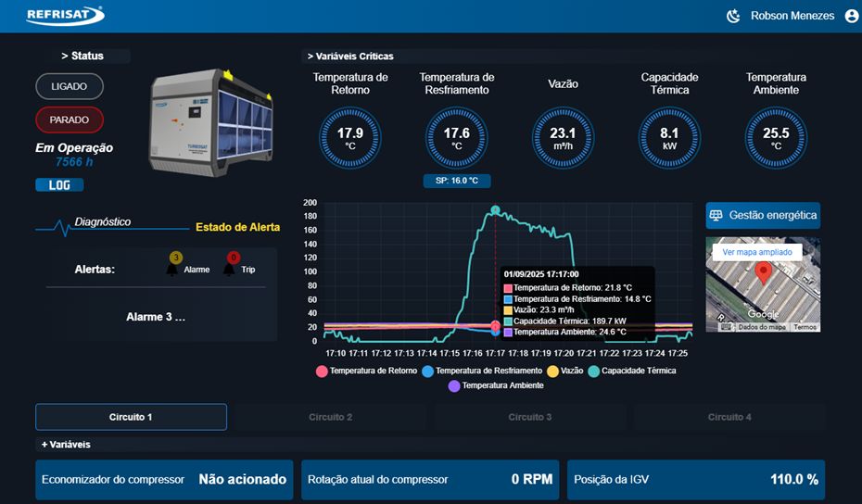Collapse the > Status section header

(x=82, y=56)
